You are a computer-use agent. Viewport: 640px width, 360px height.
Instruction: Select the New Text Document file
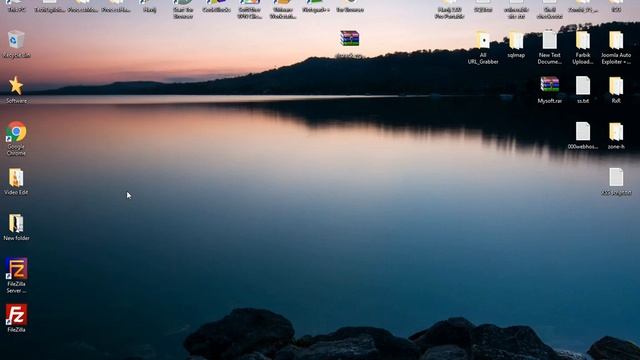pyautogui.click(x=549, y=40)
